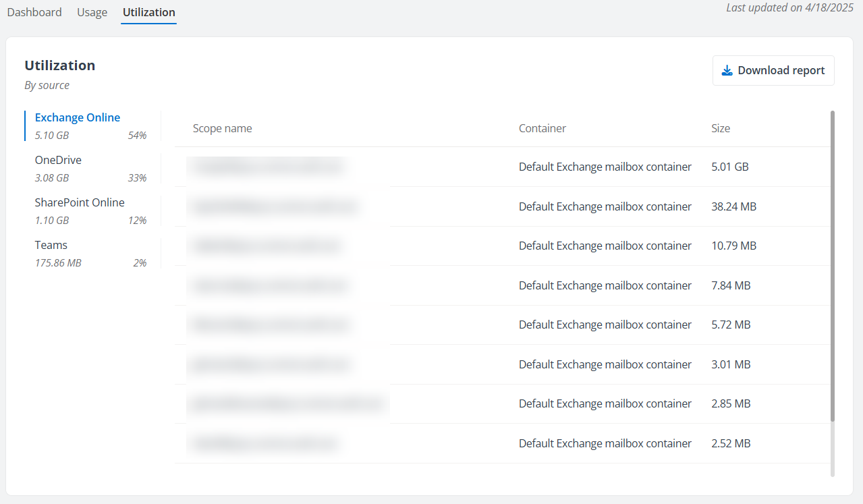This screenshot has width=863, height=504.
Task: Select the Teams source
Action: tap(51, 245)
